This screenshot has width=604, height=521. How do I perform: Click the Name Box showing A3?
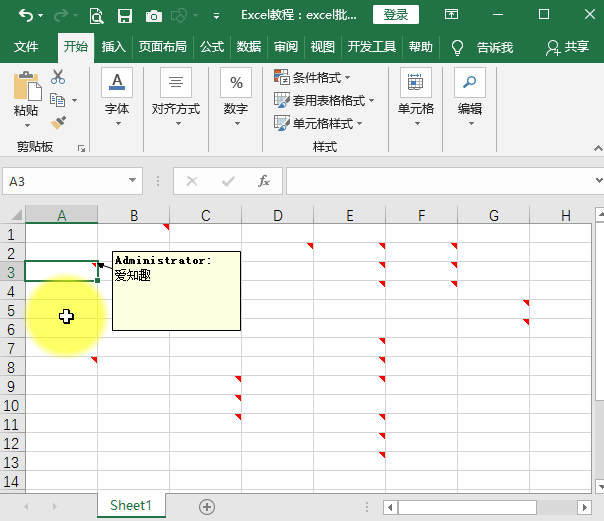click(65, 181)
